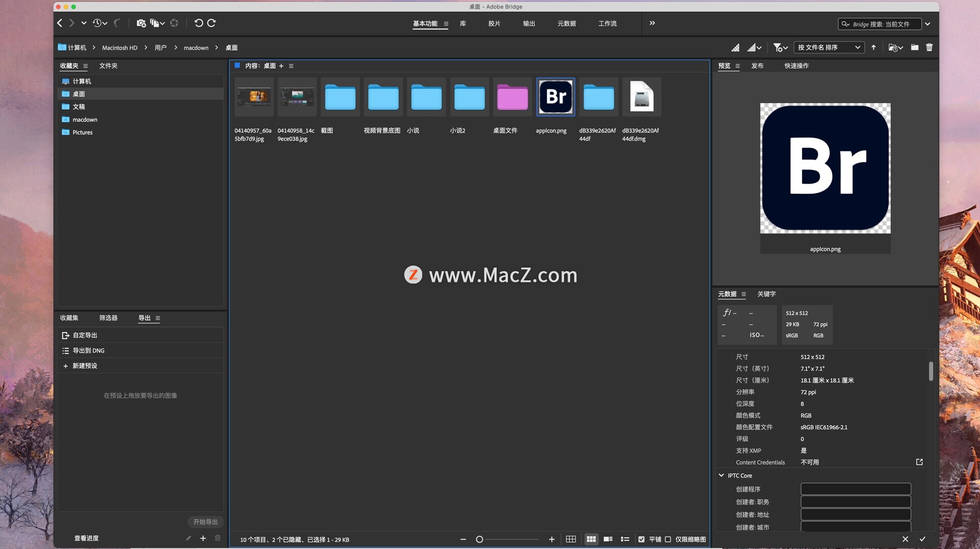Click the edit pencil icon in export panel
Viewport: 980px width, 549px height.
[188, 538]
